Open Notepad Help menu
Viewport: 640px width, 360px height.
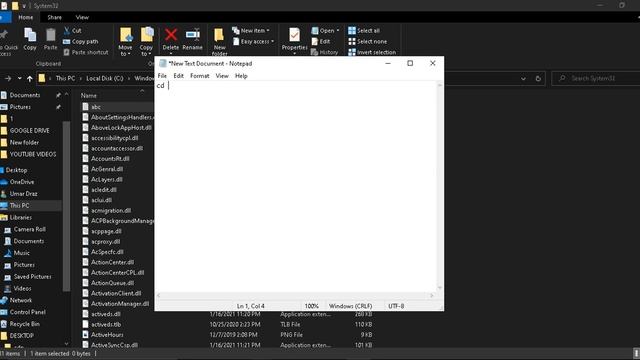pyautogui.click(x=241, y=76)
